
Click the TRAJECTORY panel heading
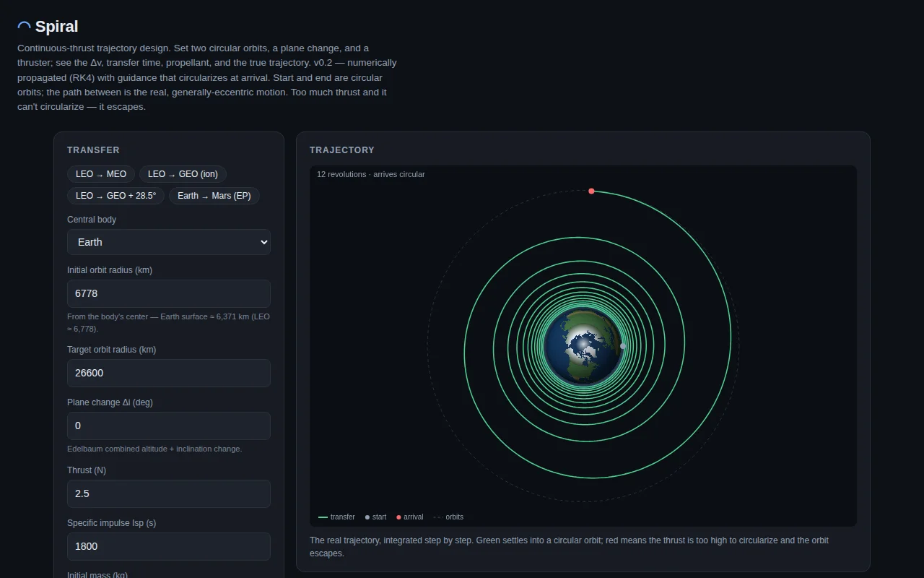click(342, 150)
